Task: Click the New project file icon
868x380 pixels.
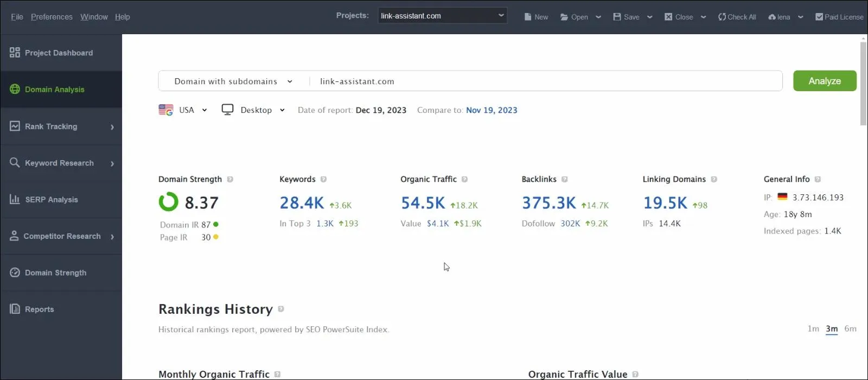Action: [x=528, y=17]
